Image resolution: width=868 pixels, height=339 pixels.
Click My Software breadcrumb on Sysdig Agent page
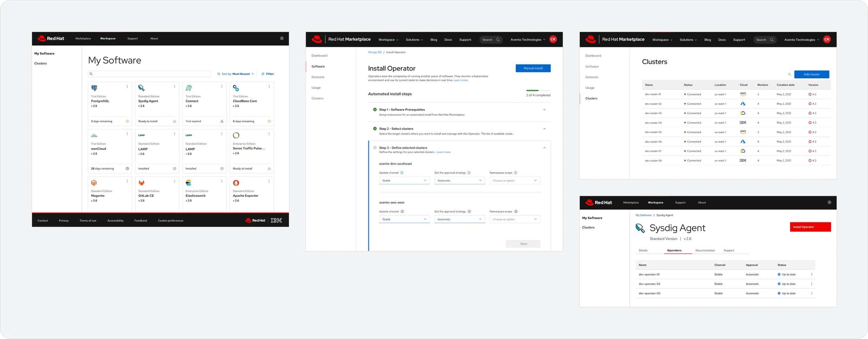tap(643, 215)
